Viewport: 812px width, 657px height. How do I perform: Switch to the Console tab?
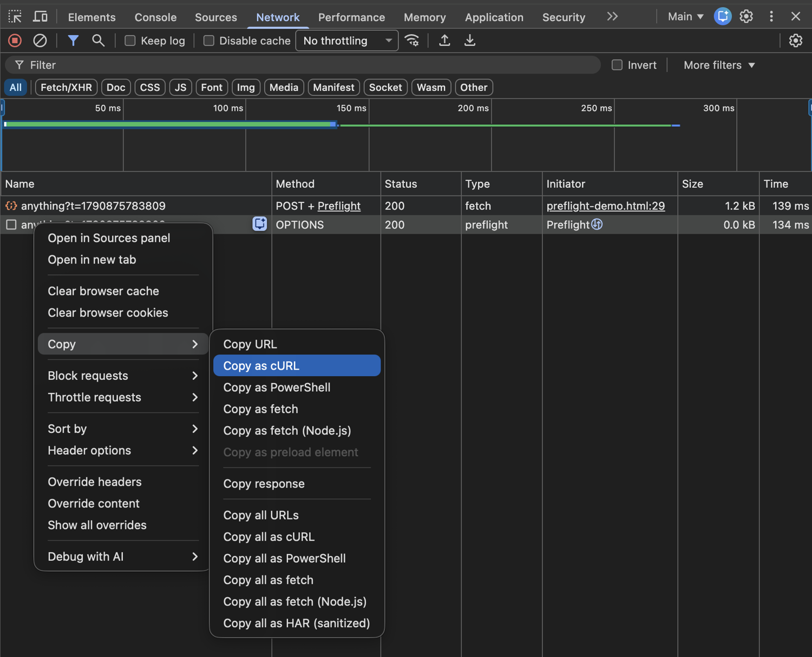point(155,17)
